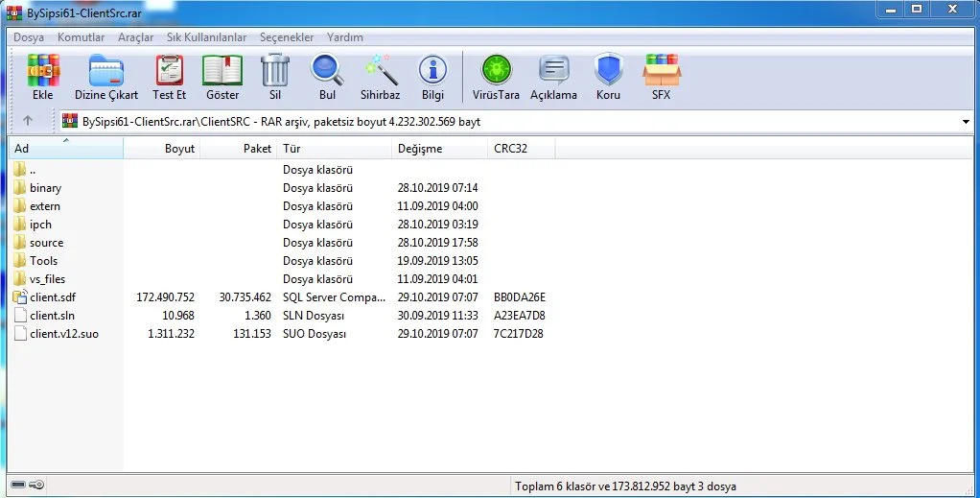Image resolution: width=980 pixels, height=498 pixels.
Task: Sort by the Tür column header
Action: [x=334, y=149]
